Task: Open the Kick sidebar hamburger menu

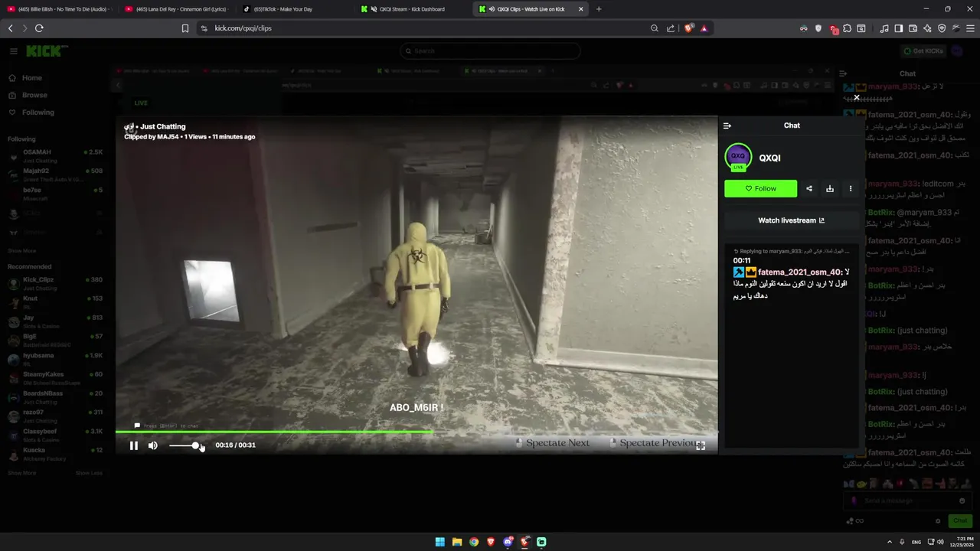Action: (13, 51)
